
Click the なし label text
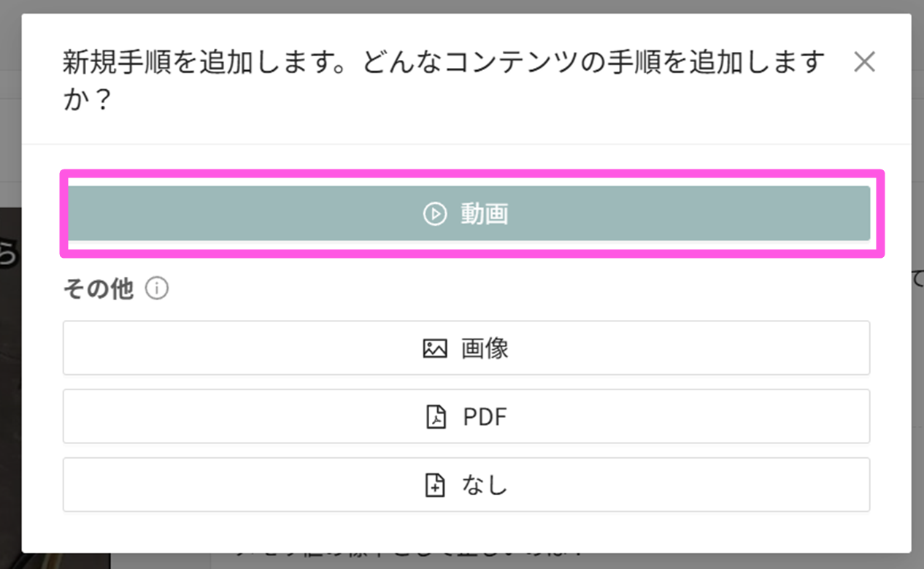coord(485,485)
